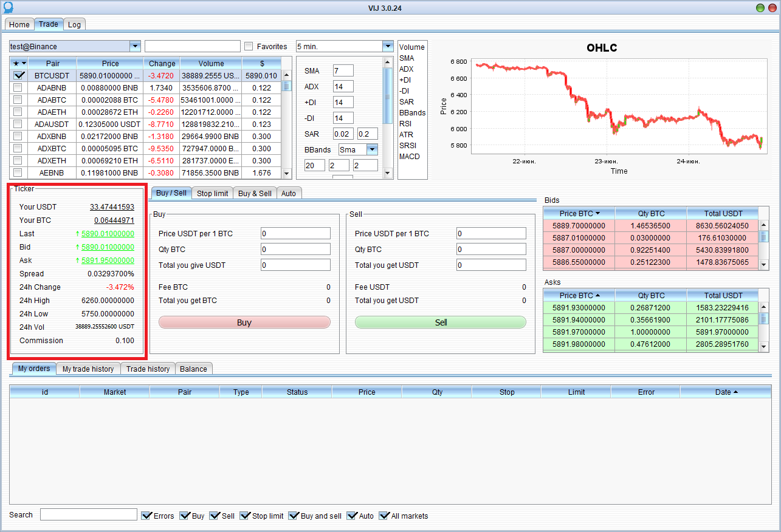Toggle the ADABNB pair favorite checkbox
Image resolution: width=781 pixels, height=532 pixels.
tap(18, 87)
